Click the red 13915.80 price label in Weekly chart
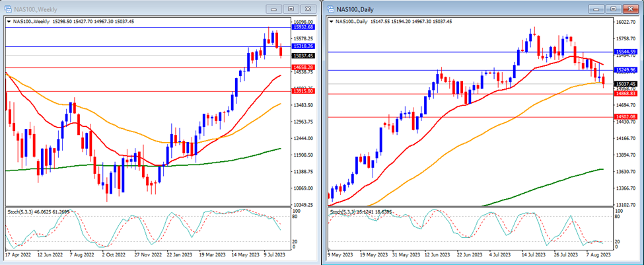Screen dimensions: 644x265 coord(304,91)
